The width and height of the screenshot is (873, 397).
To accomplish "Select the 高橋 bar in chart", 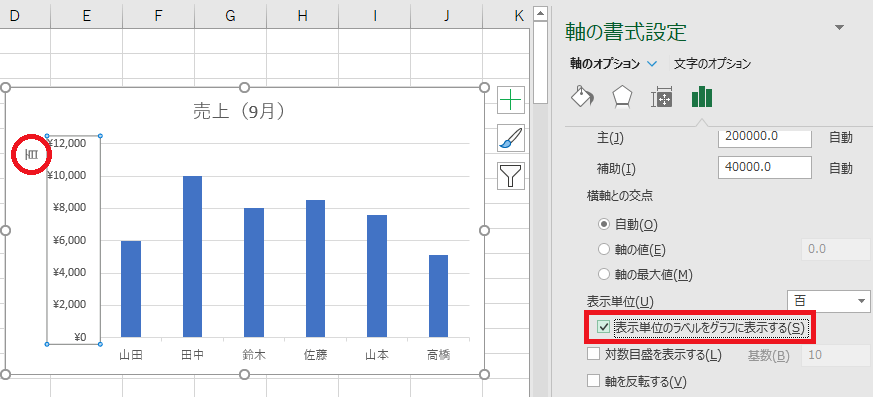I will click(x=439, y=296).
